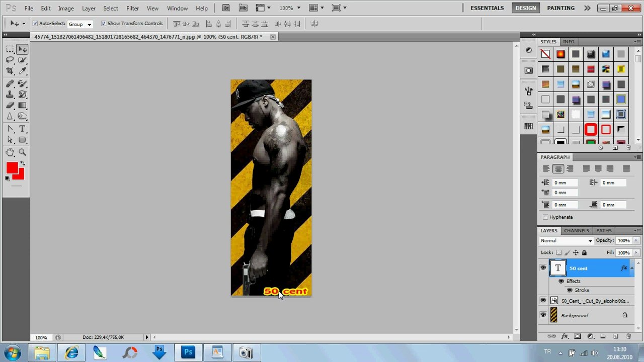Launch Adobe Bridge from top bar
The image size is (644, 362).
[x=226, y=8]
